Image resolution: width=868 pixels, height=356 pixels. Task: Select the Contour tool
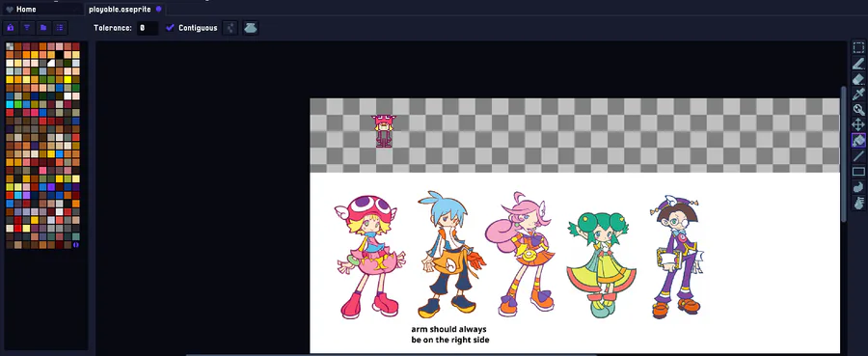click(x=858, y=187)
